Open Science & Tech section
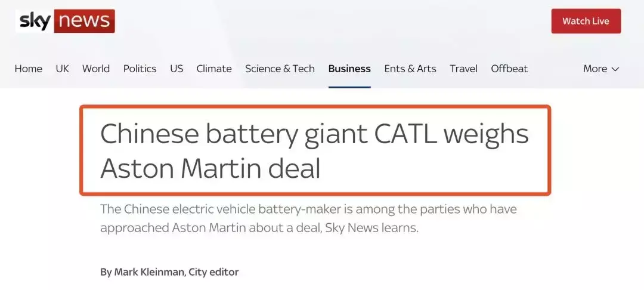 280,69
